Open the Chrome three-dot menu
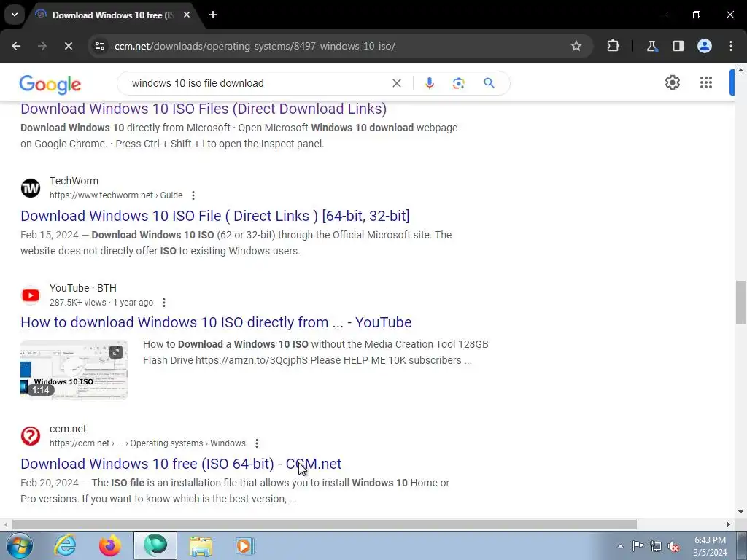The width and height of the screenshot is (747, 560). click(731, 46)
